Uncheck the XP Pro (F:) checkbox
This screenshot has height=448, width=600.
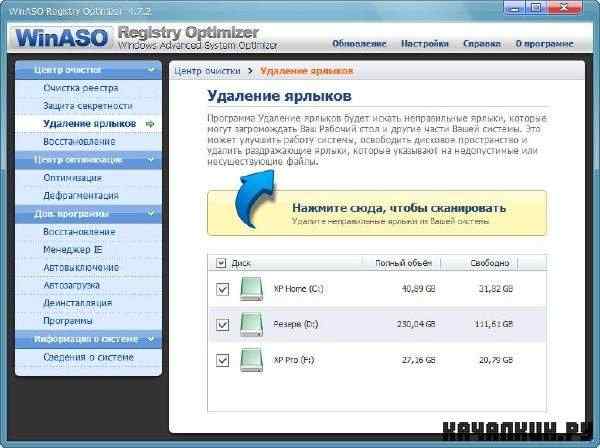222,360
